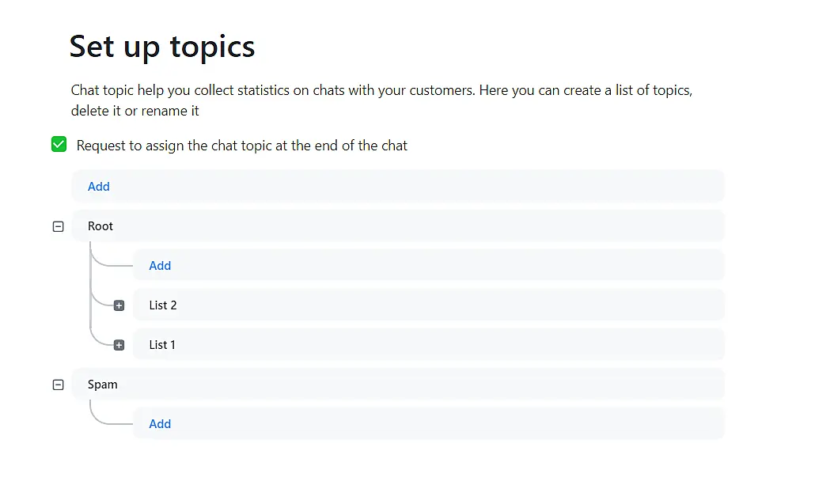Screen dimensions: 815x504
Task: Select the List 1 topic name
Action: (162, 345)
